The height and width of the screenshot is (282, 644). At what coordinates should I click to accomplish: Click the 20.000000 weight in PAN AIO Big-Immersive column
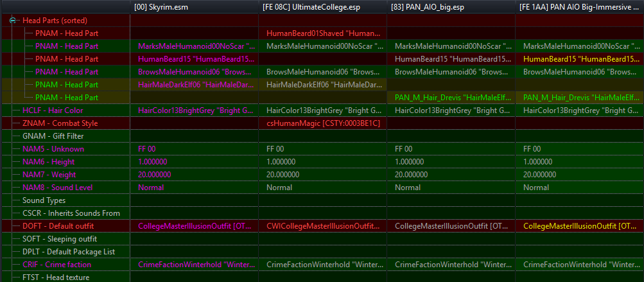(x=540, y=174)
